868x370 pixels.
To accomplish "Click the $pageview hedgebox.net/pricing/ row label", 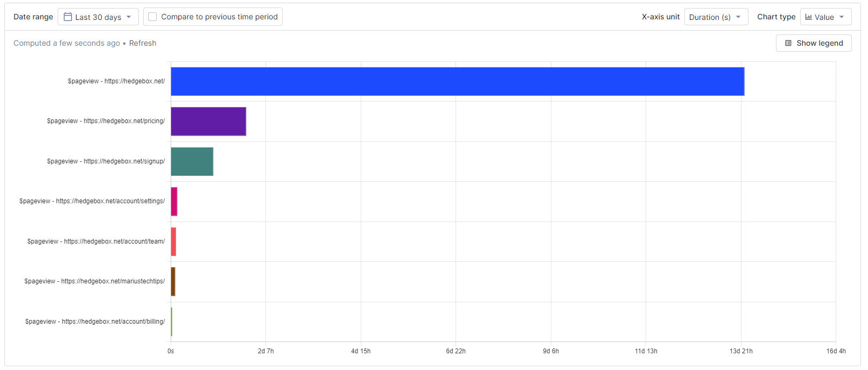I will click(x=106, y=121).
